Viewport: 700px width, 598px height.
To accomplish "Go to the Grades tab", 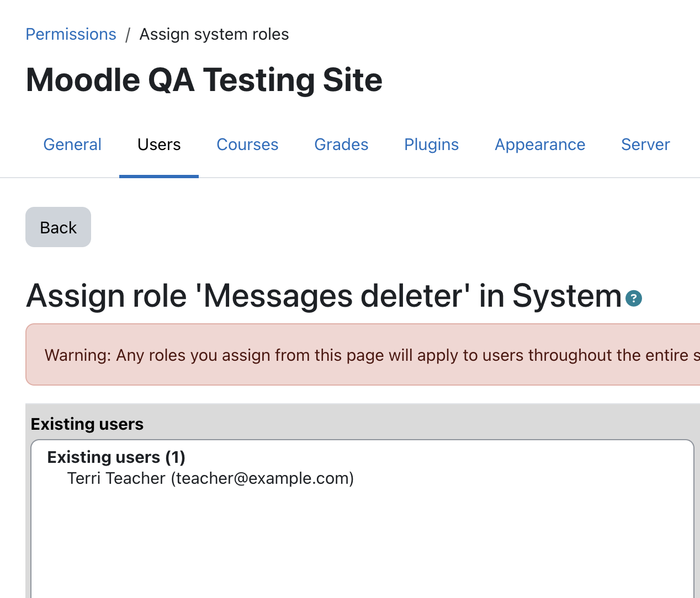I will 341,145.
